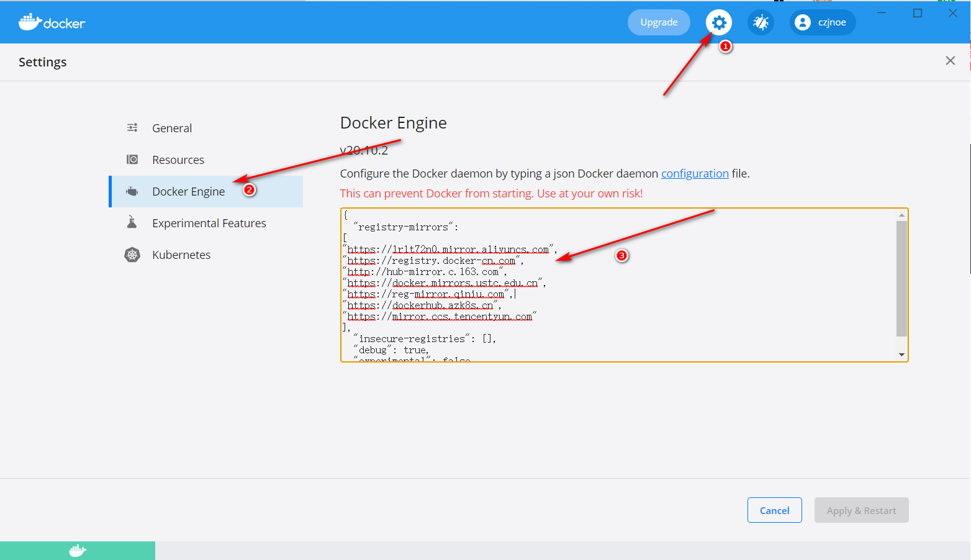971x560 pixels.
Task: Select the General sliders icon
Action: coord(132,127)
